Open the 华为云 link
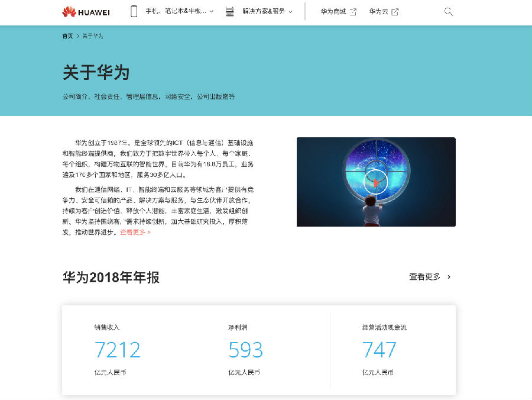532x400 pixels. (x=378, y=12)
